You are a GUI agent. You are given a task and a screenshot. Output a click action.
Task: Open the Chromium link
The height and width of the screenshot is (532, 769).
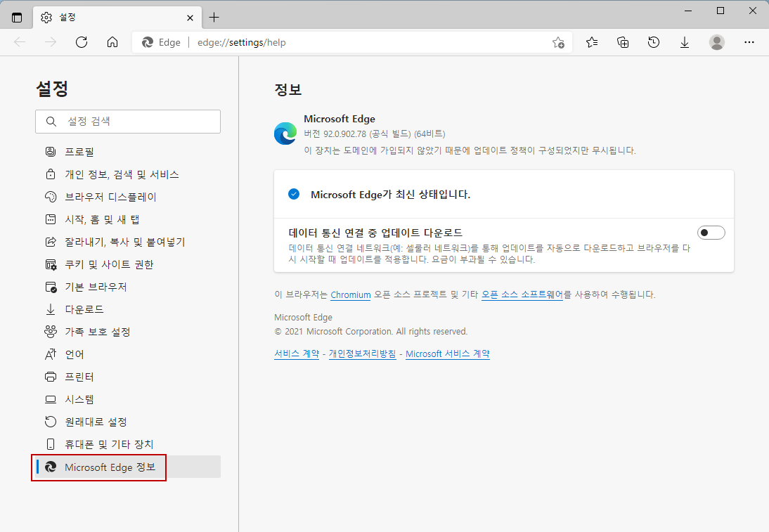351,294
